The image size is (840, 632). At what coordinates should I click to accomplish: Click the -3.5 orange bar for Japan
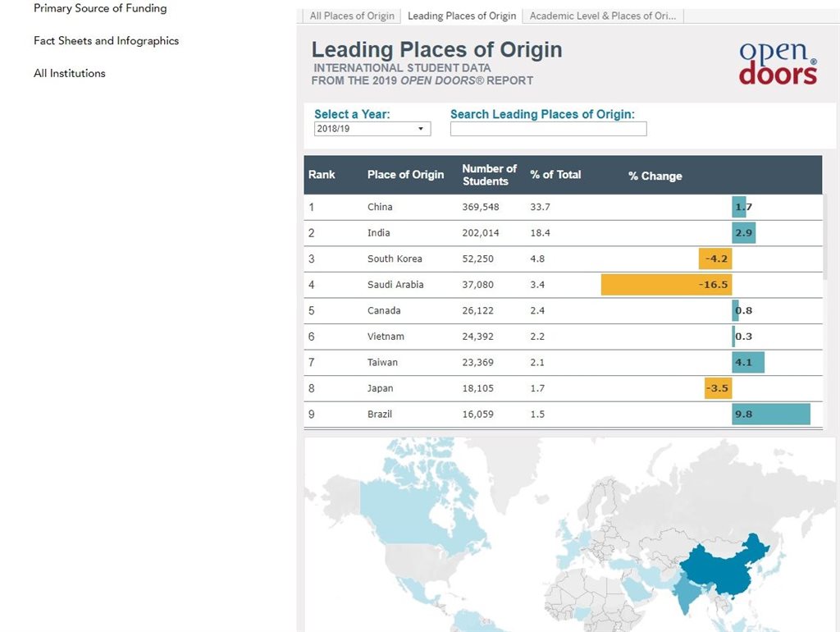click(x=718, y=388)
